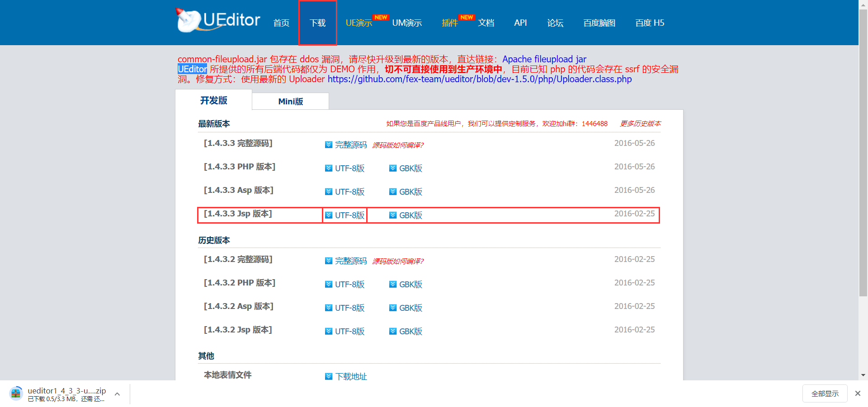Viewport: 868px width, 407px height.
Task: Open the UE演示 menu item
Action: 359,23
